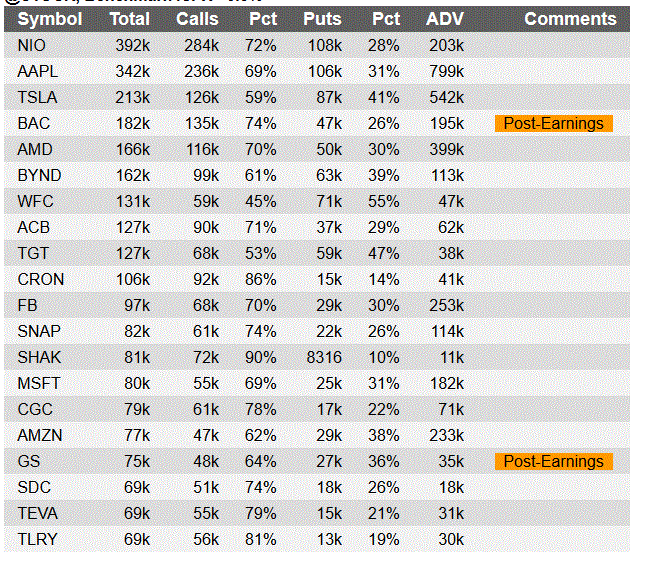This screenshot has width=653, height=565.
Task: Click the Symbol column header
Action: tap(50, 19)
